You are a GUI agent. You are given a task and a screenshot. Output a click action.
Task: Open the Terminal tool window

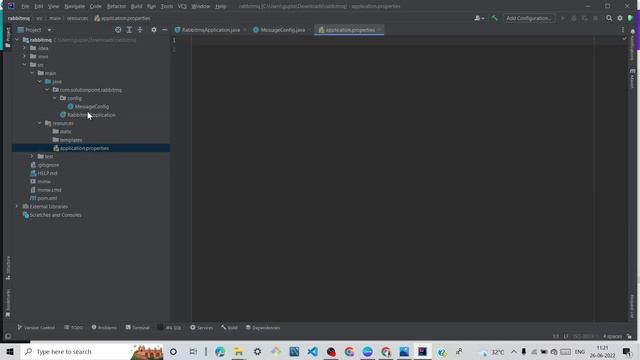point(138,328)
